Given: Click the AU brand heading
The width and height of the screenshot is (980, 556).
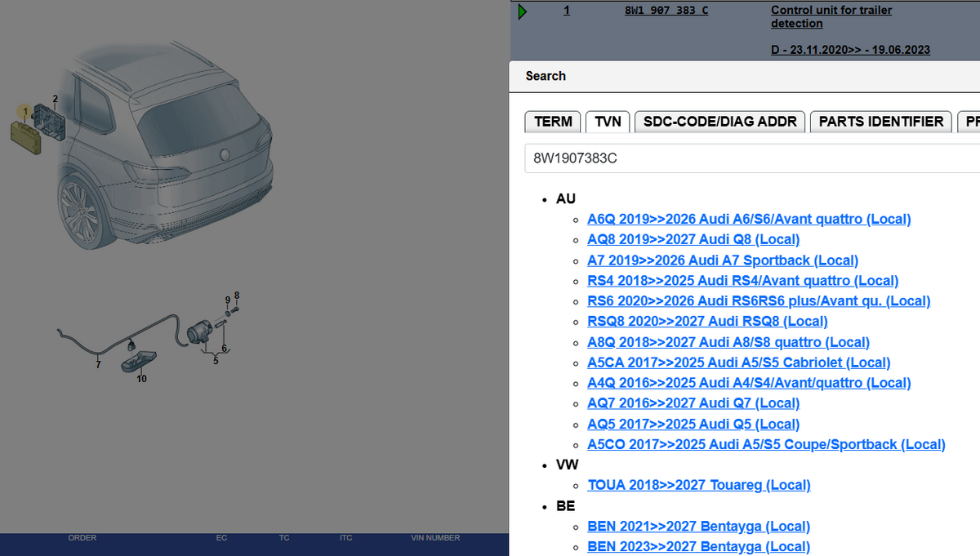Looking at the screenshot, I should pos(566,199).
